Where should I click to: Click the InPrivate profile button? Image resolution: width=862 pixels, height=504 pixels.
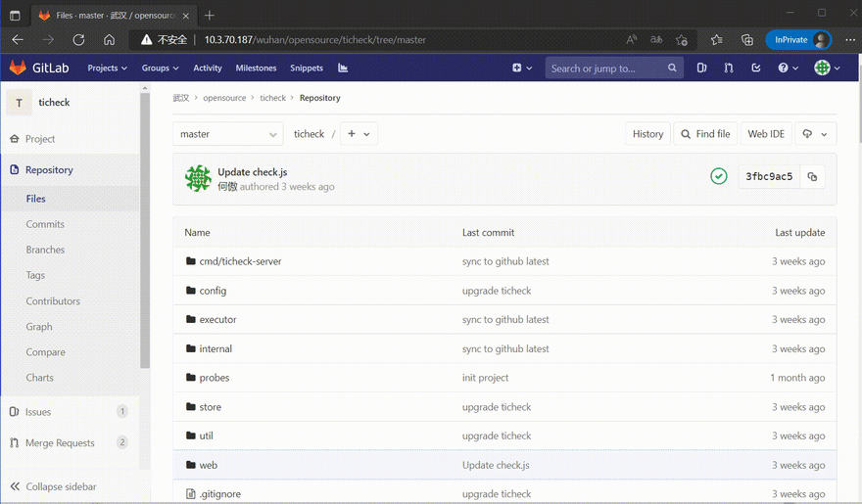click(x=798, y=39)
